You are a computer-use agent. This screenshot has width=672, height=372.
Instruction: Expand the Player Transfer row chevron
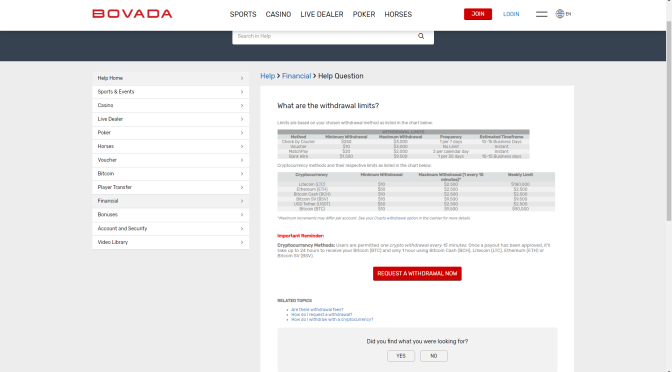242,188
